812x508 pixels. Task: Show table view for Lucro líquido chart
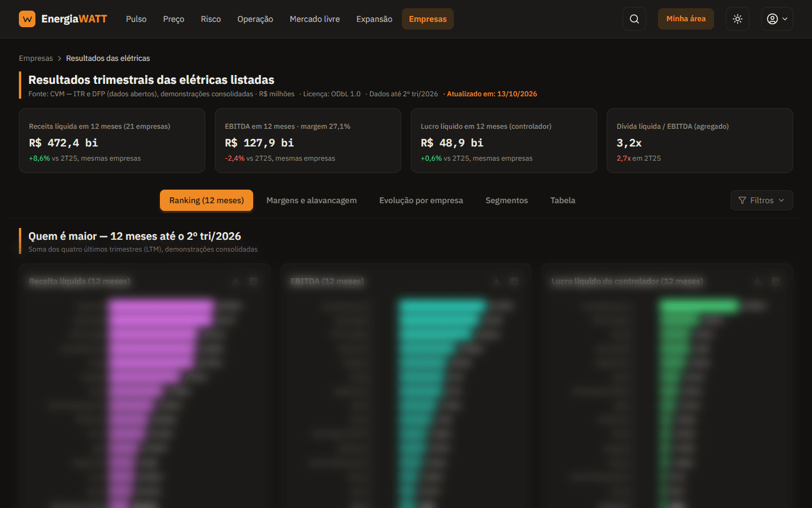[x=775, y=281]
